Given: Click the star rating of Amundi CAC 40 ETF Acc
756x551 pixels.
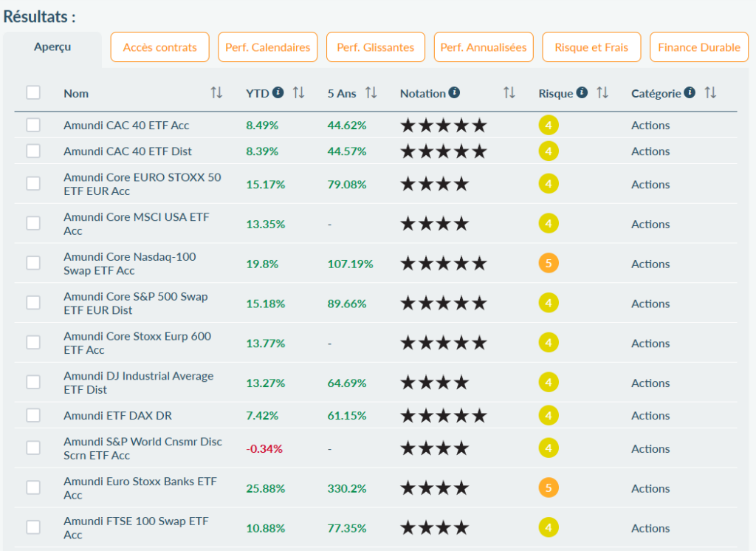Looking at the screenshot, I should pos(444,126).
